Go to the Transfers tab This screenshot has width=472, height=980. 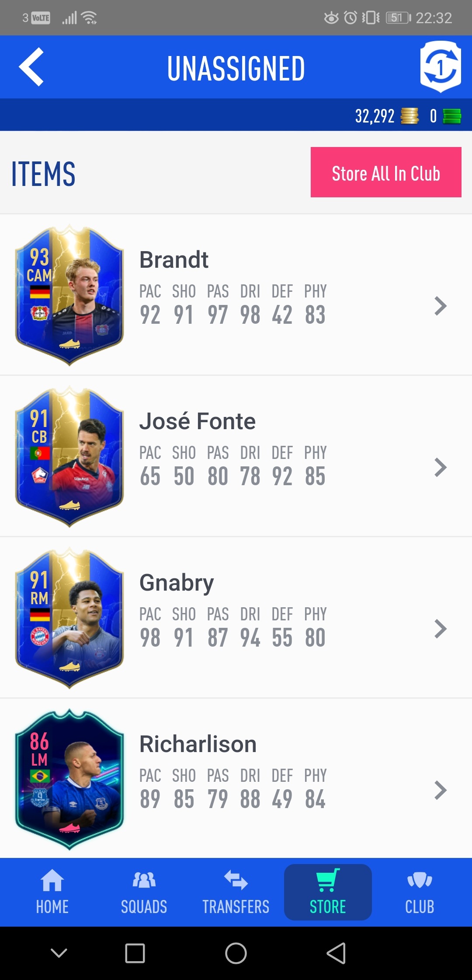point(236,892)
